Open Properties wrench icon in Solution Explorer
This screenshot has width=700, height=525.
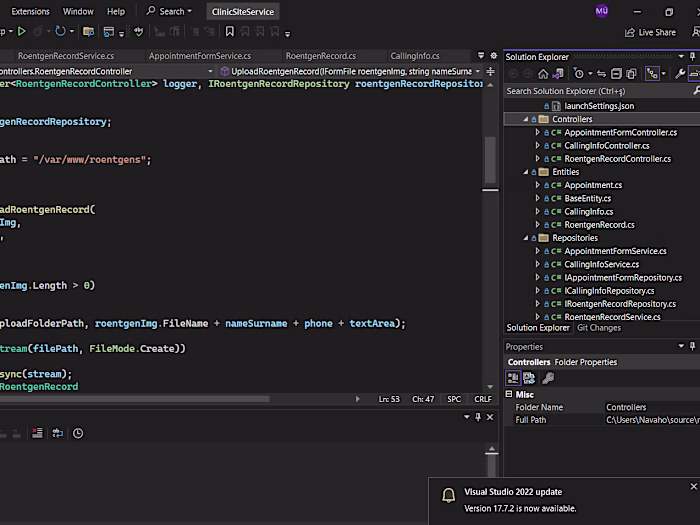(x=679, y=74)
